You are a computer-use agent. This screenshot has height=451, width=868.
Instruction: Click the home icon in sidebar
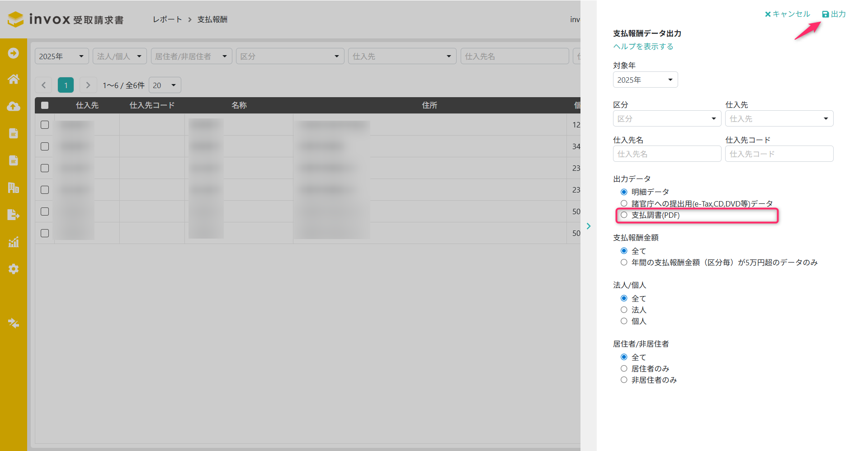pos(14,80)
